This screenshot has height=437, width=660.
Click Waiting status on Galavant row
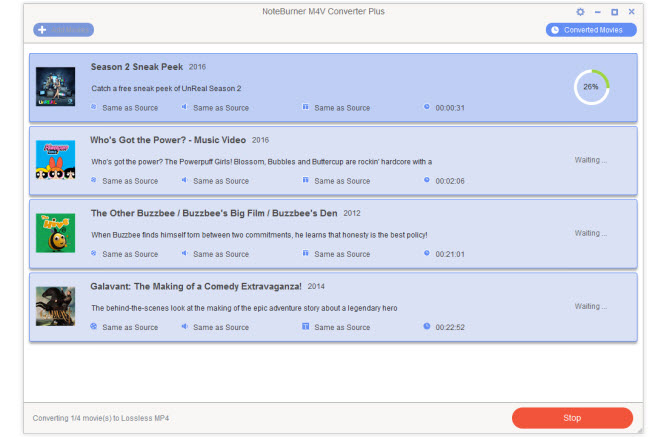click(591, 306)
